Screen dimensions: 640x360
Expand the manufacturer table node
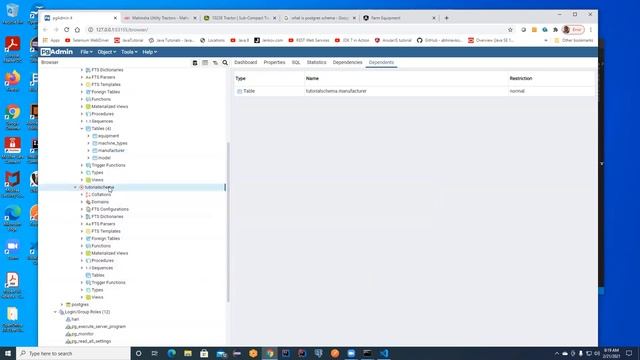[89, 151]
